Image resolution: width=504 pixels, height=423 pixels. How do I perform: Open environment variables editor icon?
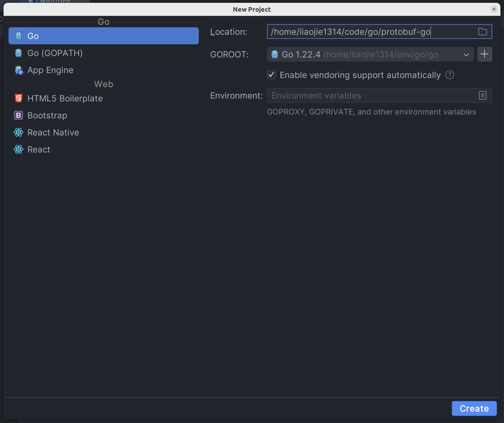[x=483, y=95]
